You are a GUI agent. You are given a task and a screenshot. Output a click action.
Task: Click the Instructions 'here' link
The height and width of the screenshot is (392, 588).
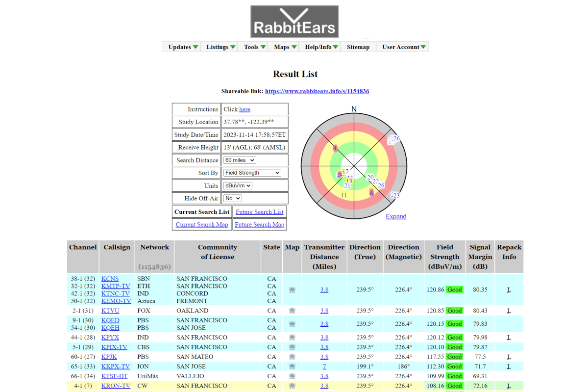(x=245, y=109)
